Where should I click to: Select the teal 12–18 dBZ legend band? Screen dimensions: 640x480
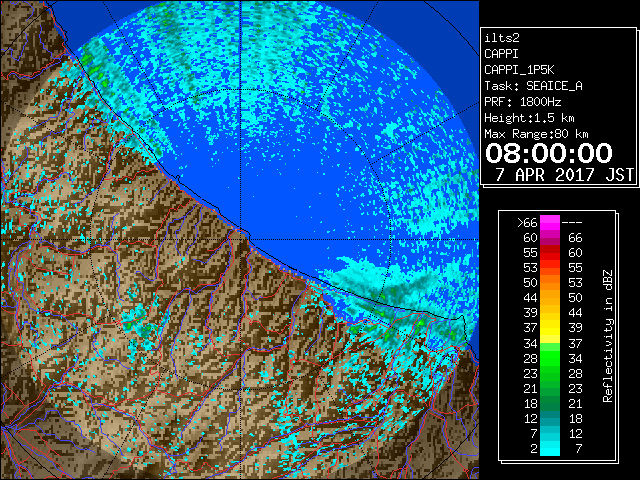click(x=550, y=418)
